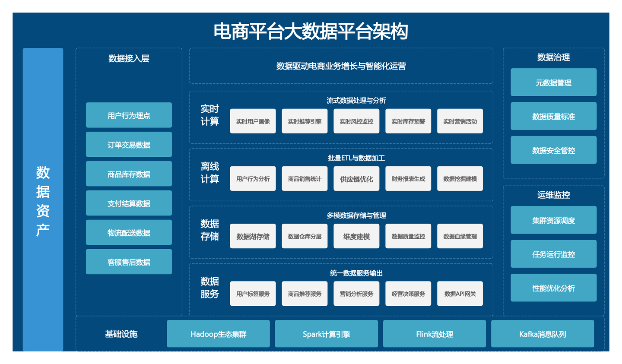This screenshot has width=622, height=364.
Task: Choose the 实时风控监控 box
Action: [356, 121]
